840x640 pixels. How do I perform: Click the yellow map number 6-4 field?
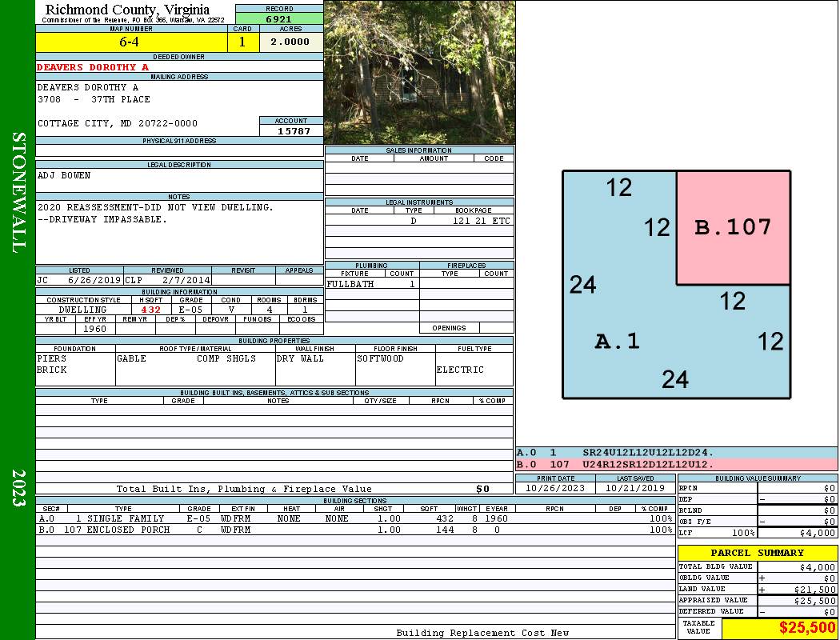[x=132, y=42]
